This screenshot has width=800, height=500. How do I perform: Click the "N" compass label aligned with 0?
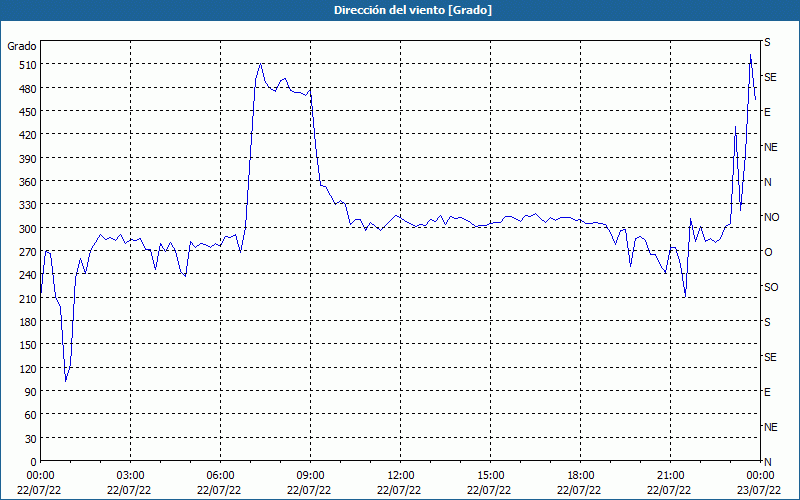click(767, 462)
